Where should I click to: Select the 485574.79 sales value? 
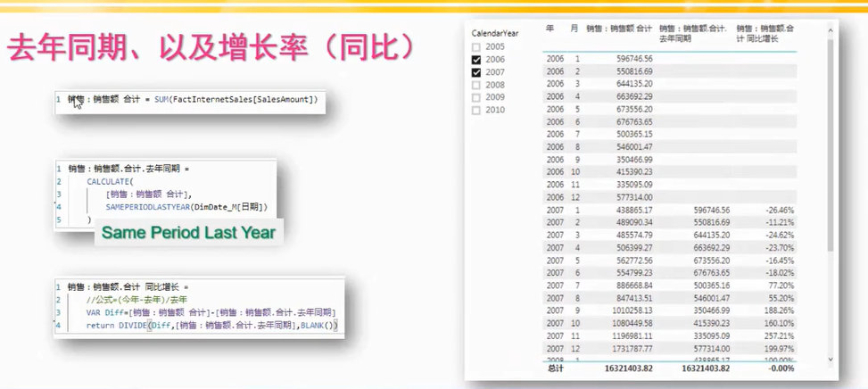[632, 236]
